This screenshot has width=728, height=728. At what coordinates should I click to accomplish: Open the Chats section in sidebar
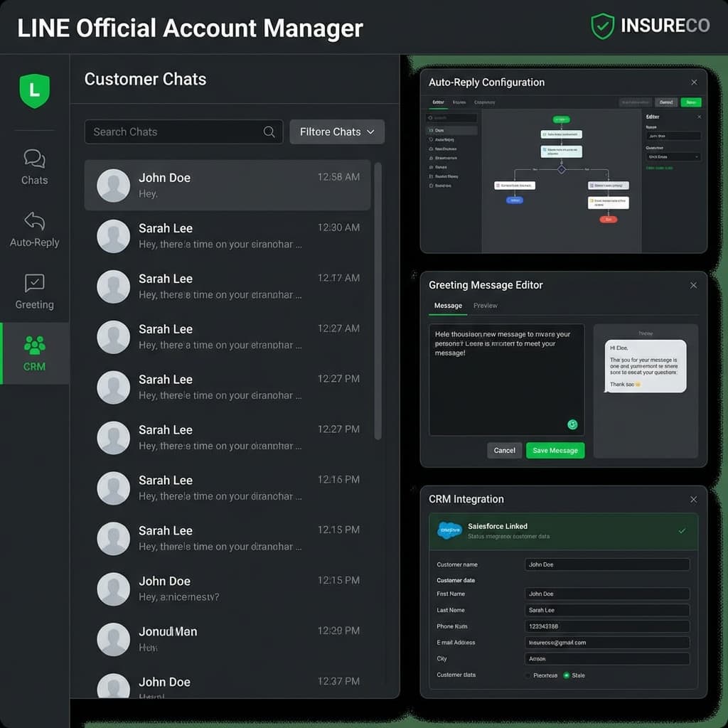click(34, 167)
